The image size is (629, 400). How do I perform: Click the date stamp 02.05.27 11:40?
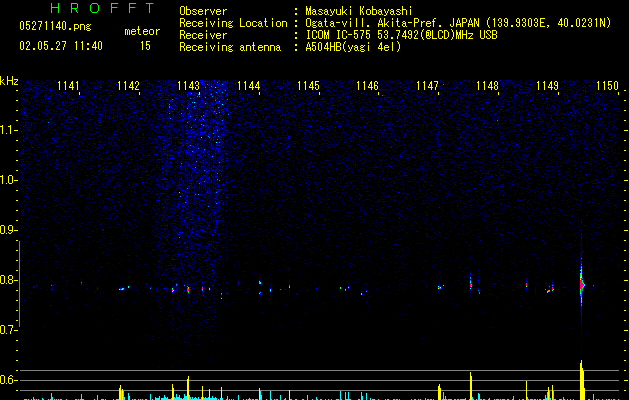[x=61, y=46]
